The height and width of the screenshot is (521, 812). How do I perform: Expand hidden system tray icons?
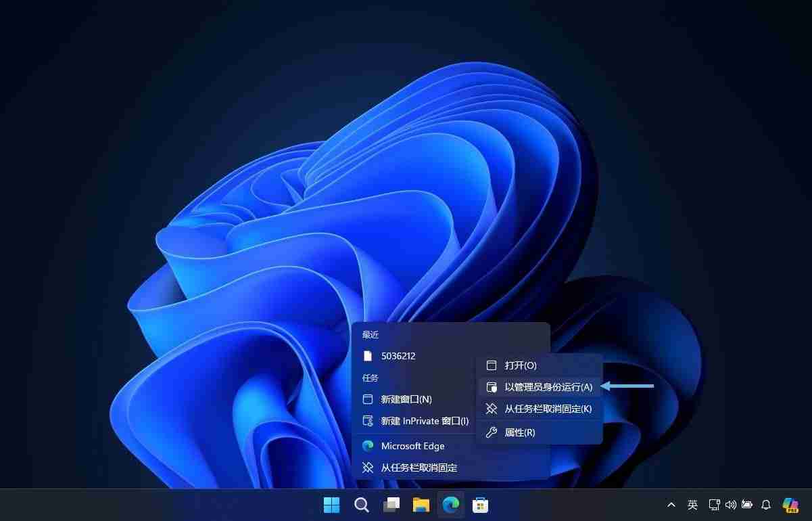point(671,505)
